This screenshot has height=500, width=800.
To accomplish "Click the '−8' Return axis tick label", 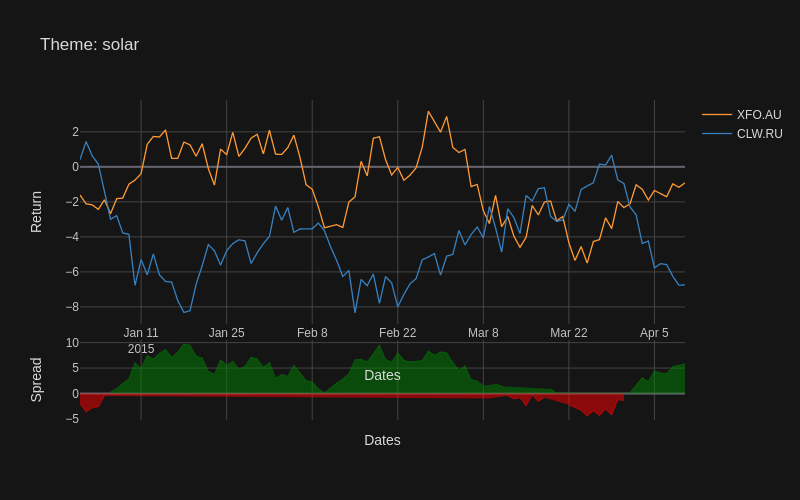I will tap(72, 307).
